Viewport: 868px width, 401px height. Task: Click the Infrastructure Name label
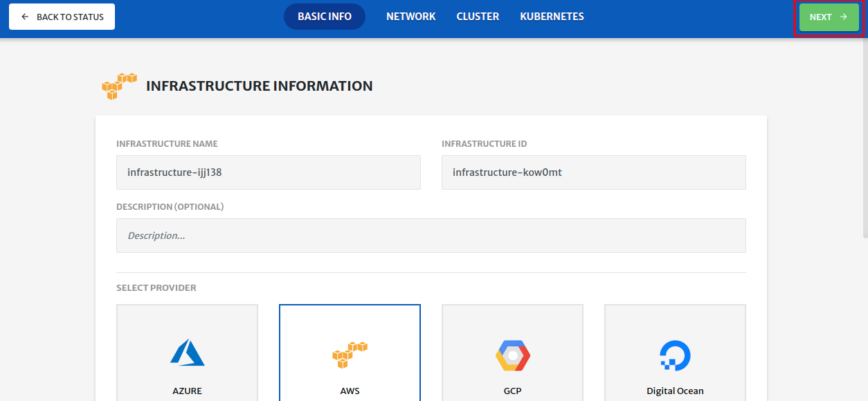[x=167, y=144]
